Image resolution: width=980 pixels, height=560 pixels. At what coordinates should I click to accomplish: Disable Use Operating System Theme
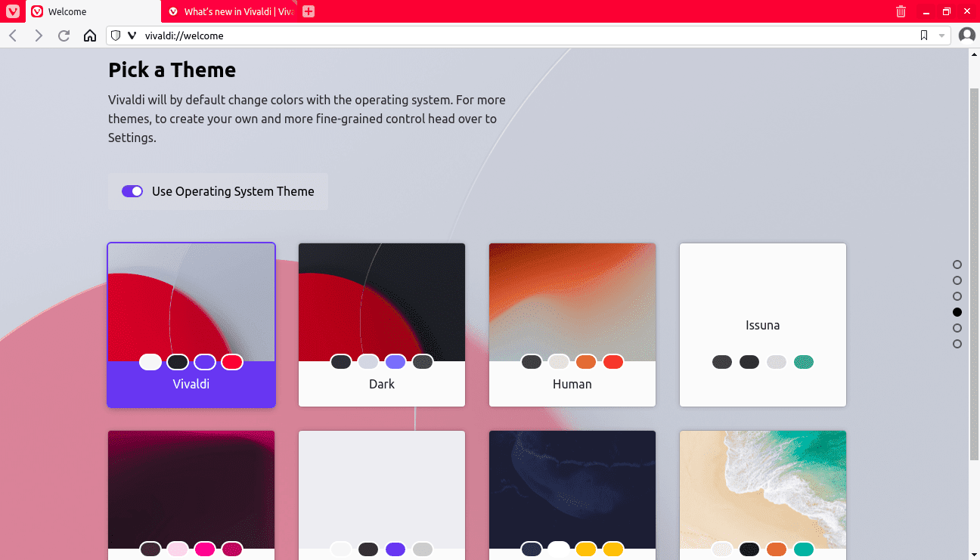[132, 191]
